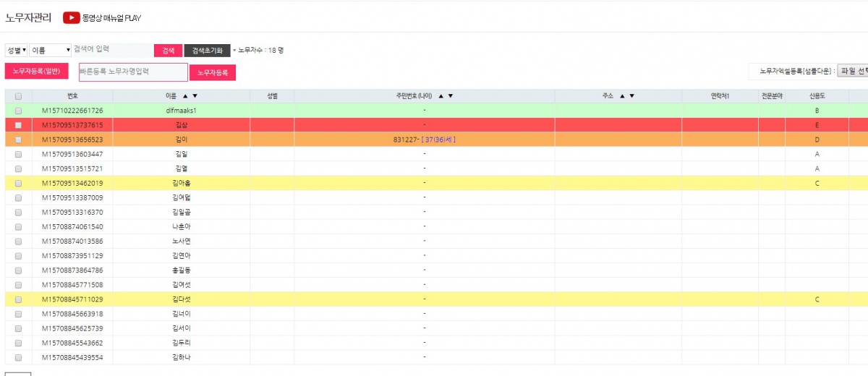This screenshot has width=868, height=376.
Task: Select the checkbox for 김삼 row
Action: tap(18, 125)
